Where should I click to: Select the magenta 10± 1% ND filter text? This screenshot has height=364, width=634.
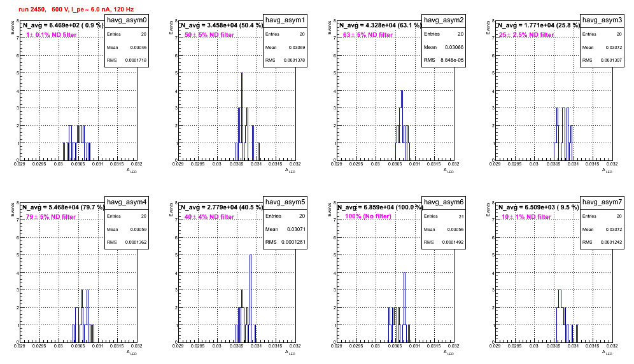coord(526,217)
